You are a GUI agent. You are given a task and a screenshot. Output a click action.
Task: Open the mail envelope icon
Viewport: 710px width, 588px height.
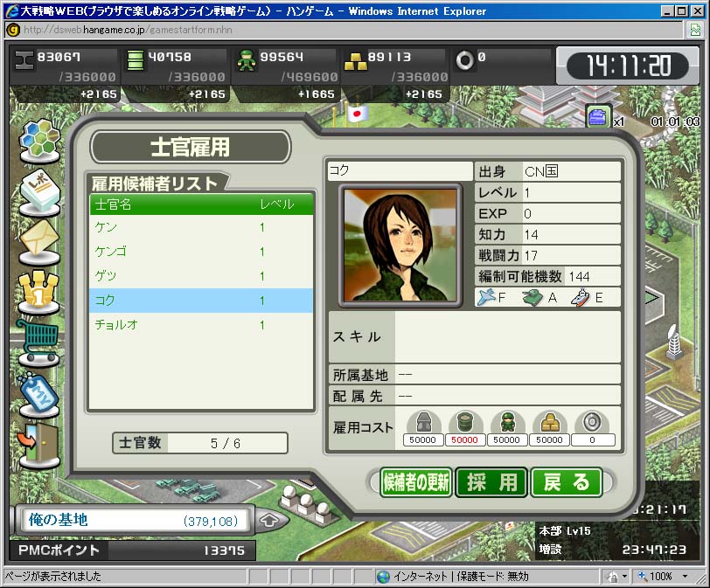point(38,239)
